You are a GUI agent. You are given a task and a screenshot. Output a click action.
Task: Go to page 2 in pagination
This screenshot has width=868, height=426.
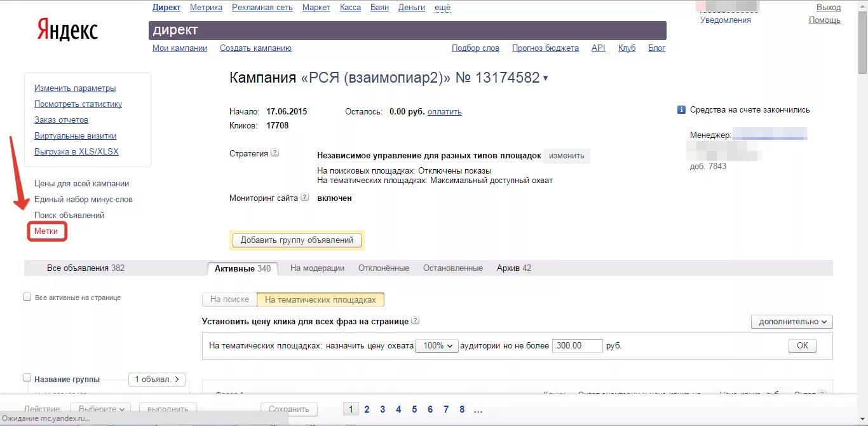point(367,409)
